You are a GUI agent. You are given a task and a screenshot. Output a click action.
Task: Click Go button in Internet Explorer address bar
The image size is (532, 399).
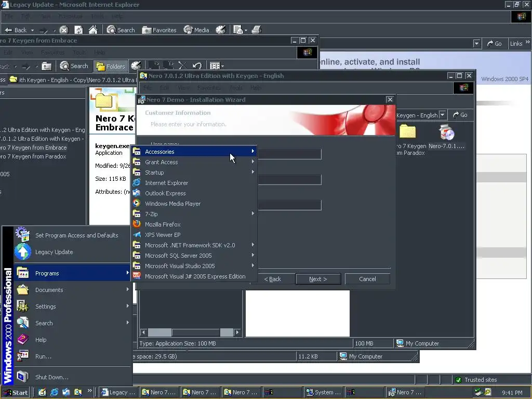pos(494,44)
